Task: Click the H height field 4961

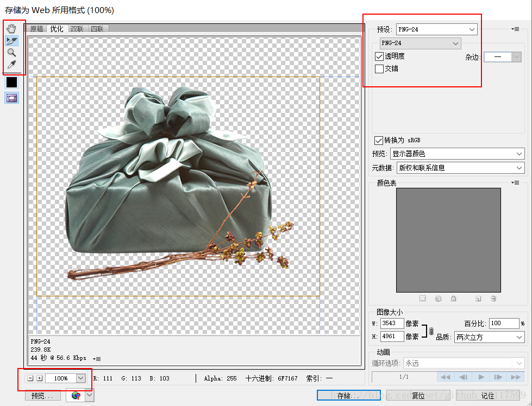Action: (x=392, y=337)
